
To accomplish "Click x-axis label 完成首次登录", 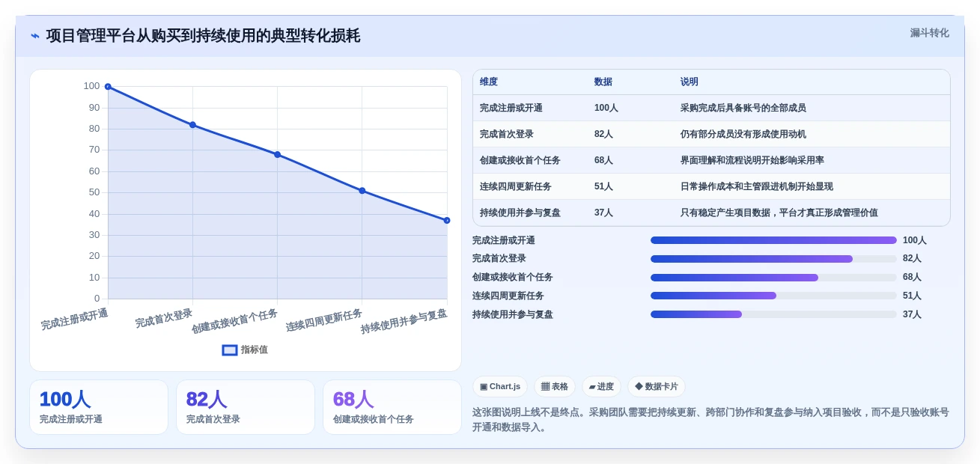I will point(164,318).
